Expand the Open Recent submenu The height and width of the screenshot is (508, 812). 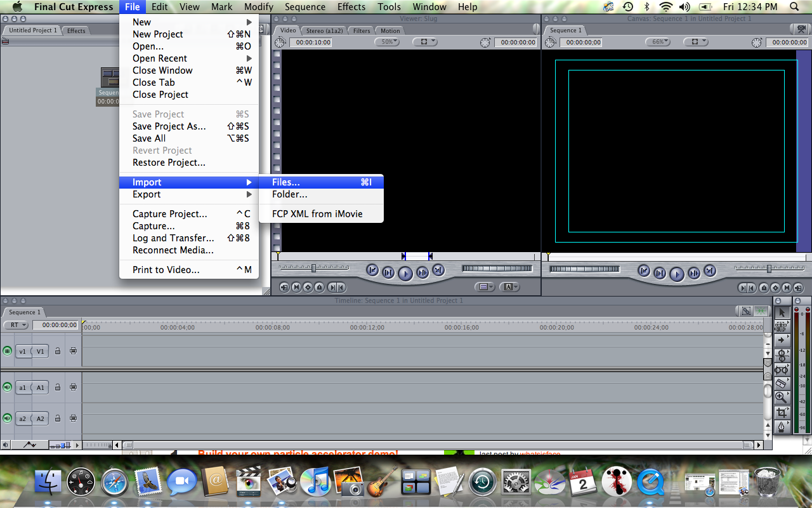pos(189,58)
